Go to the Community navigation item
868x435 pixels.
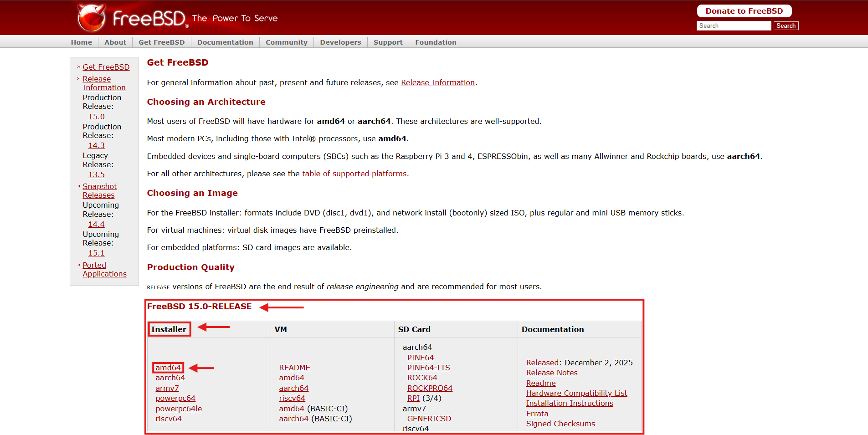point(287,42)
